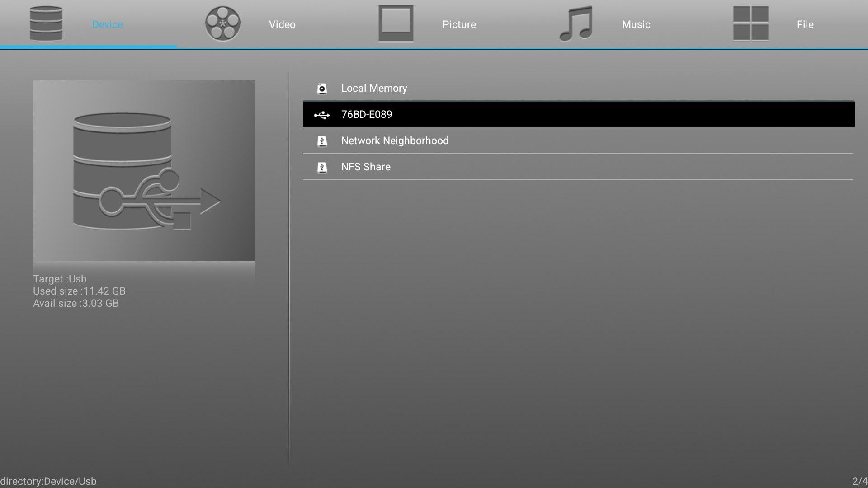Open the 76BD-E089 USB drive entry

pos(367,115)
